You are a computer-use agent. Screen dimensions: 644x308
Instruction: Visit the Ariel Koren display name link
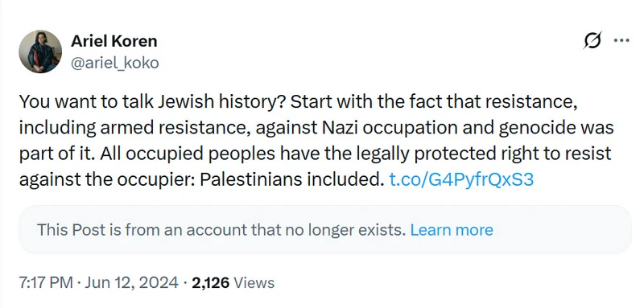114,41
